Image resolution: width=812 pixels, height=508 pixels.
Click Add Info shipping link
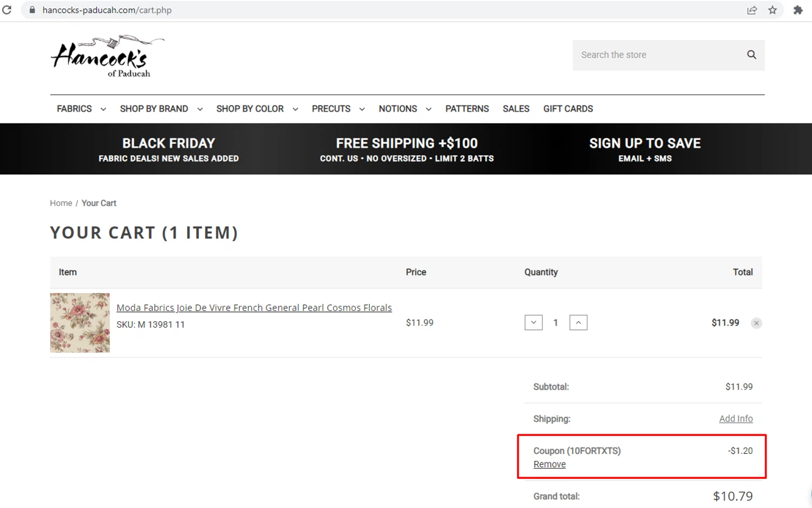click(x=736, y=419)
